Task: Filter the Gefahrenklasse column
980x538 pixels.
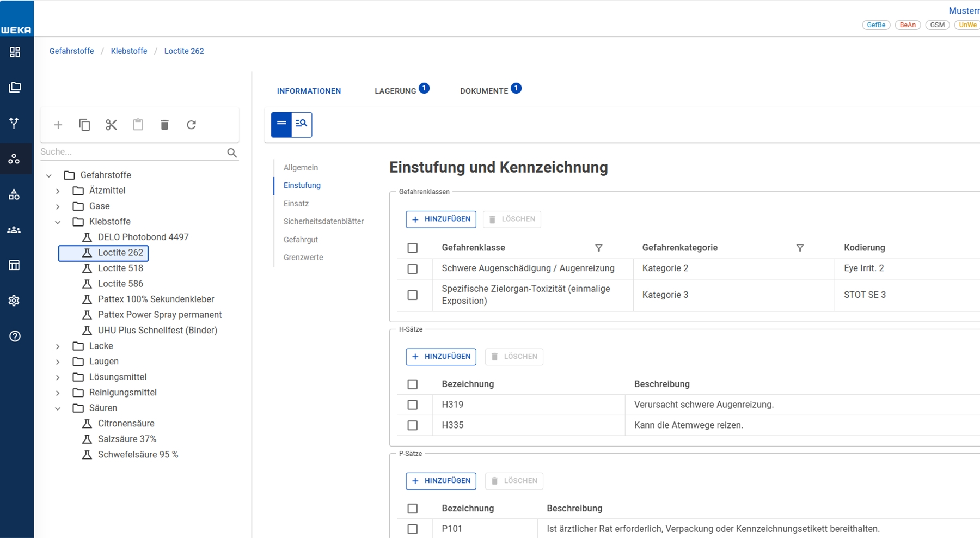Action: pyautogui.click(x=598, y=248)
